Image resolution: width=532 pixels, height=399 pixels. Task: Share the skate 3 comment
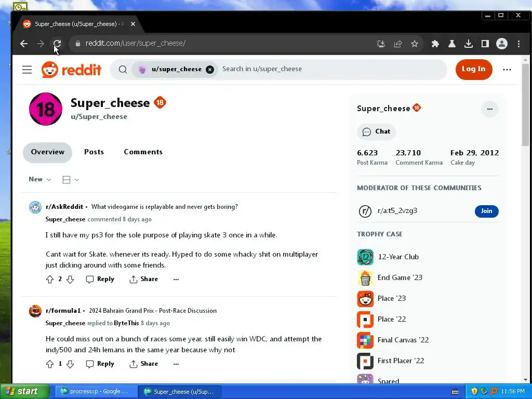[x=144, y=279]
